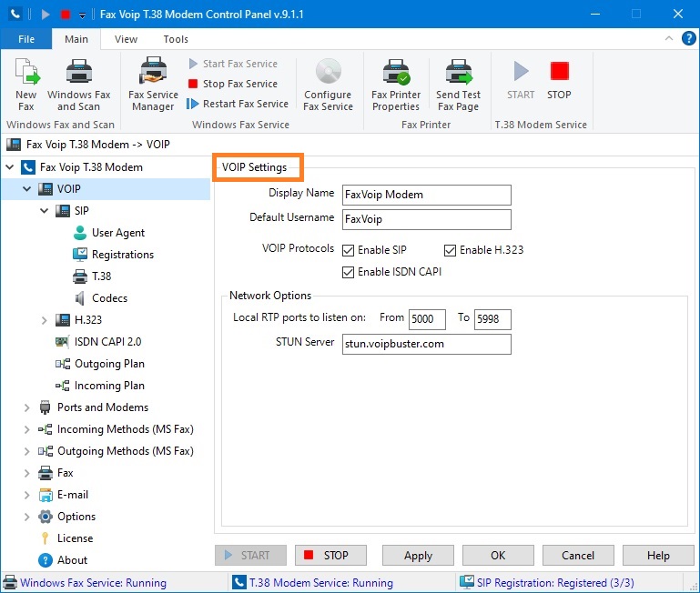Click Restart Fax Service in ribbon
The image size is (700, 593).
coord(238,104)
